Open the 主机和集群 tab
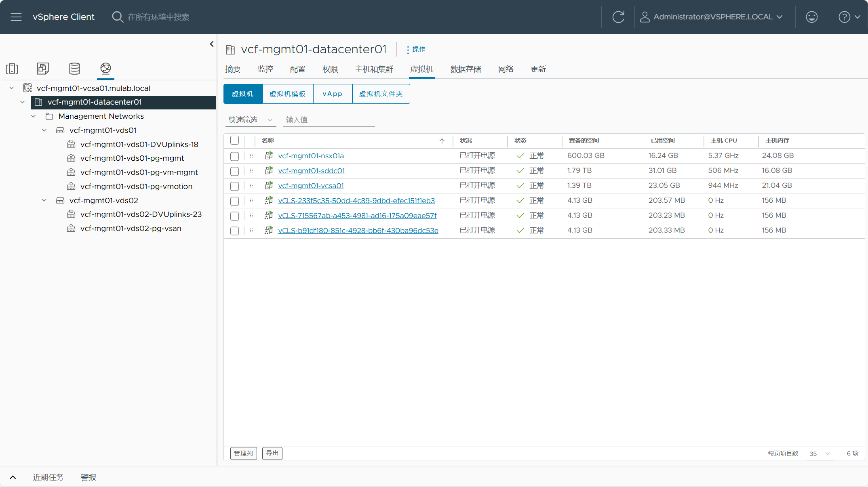Viewport: 868px width, 487px height. (374, 69)
